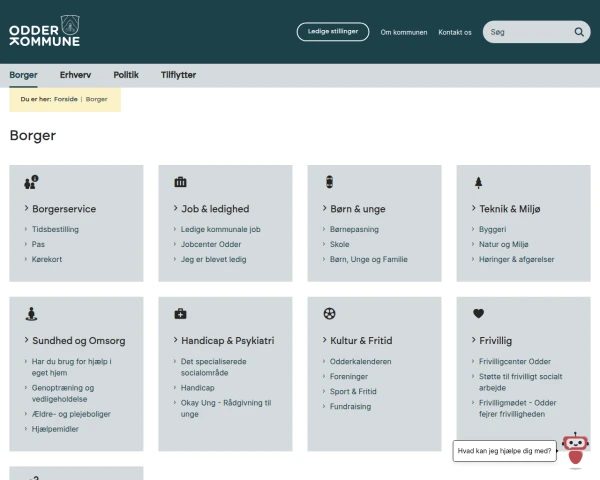Click the Frivillig heart icon
Viewport: 600px width, 480px height.
point(478,313)
